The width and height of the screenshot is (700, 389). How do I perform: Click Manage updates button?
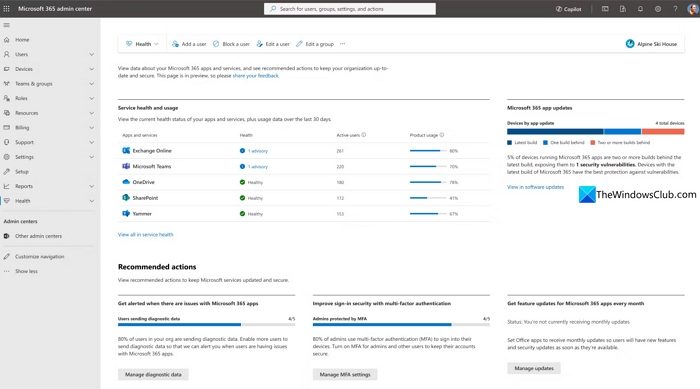pyautogui.click(x=534, y=368)
